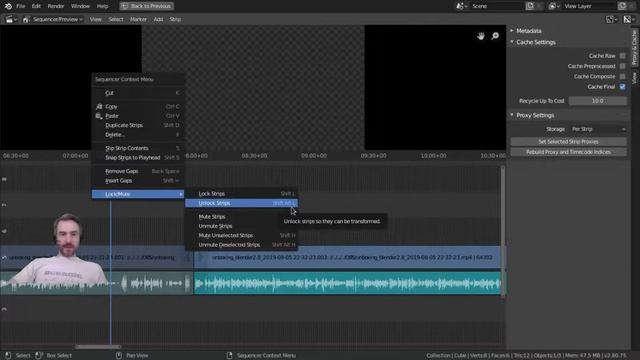This screenshot has width=640, height=360.
Task: Open the Render menu
Action: [x=56, y=6]
